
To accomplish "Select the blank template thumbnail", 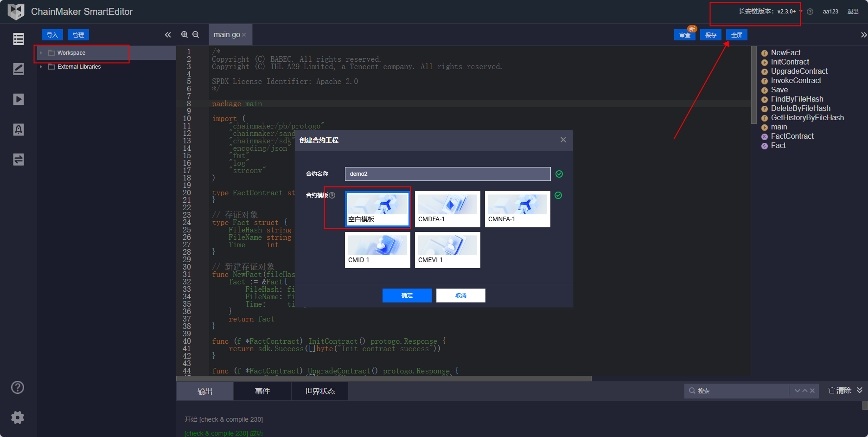I will pyautogui.click(x=377, y=209).
